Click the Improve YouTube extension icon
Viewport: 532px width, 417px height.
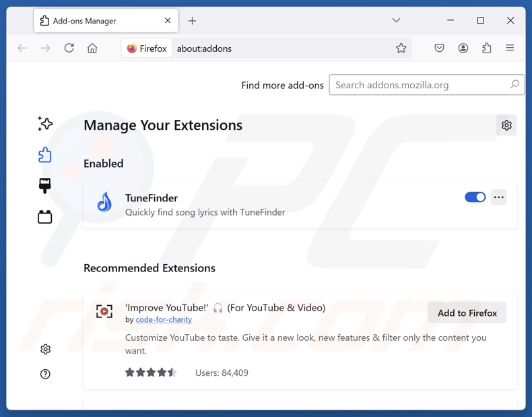pos(104,311)
